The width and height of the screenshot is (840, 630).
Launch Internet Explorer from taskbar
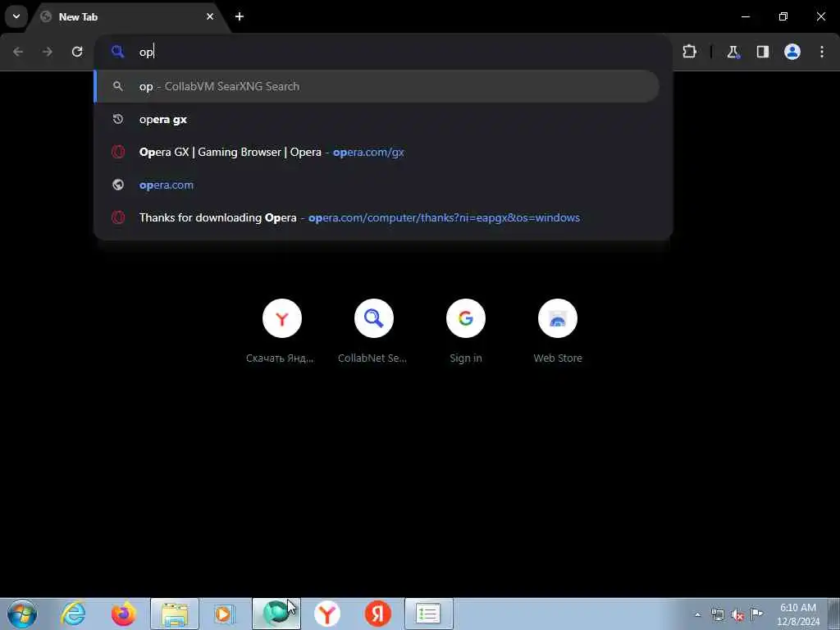73,614
